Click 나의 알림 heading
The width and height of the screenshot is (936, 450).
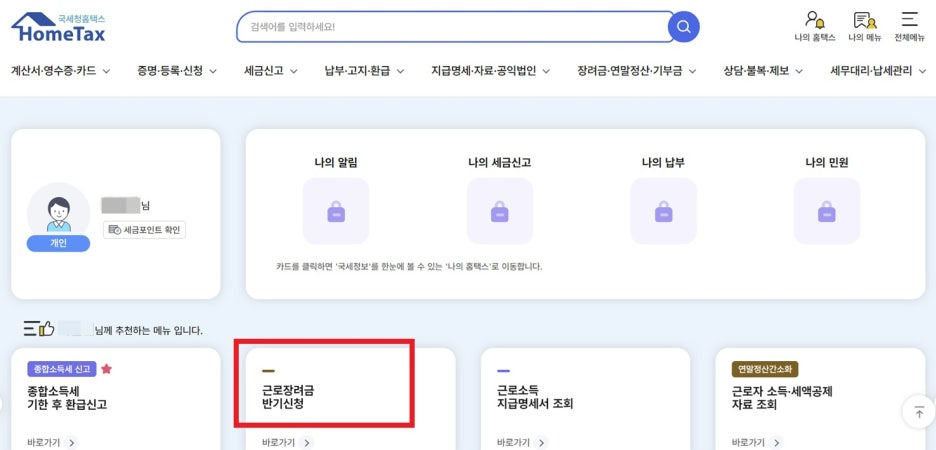point(336,162)
